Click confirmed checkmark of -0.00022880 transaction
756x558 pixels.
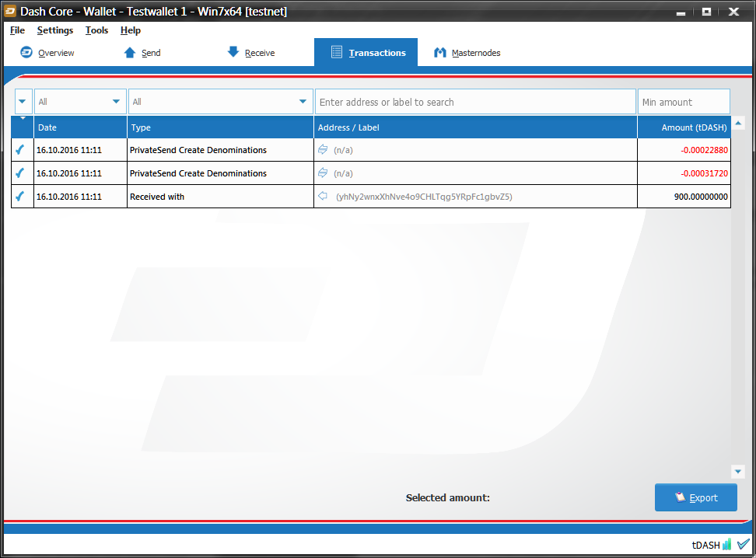tap(20, 150)
